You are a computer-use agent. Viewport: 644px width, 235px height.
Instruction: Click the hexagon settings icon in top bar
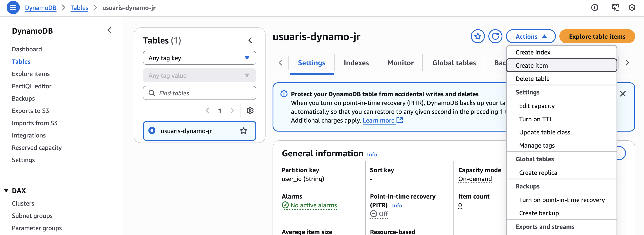point(632,7)
